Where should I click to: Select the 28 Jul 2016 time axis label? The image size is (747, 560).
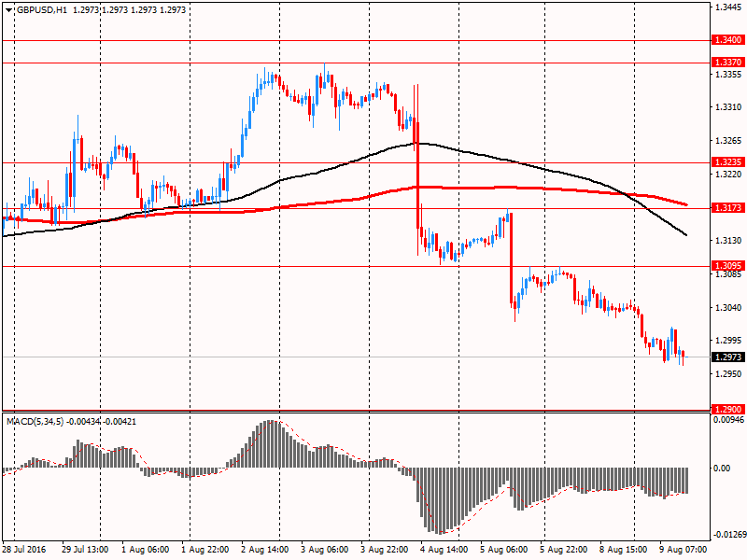click(x=24, y=550)
